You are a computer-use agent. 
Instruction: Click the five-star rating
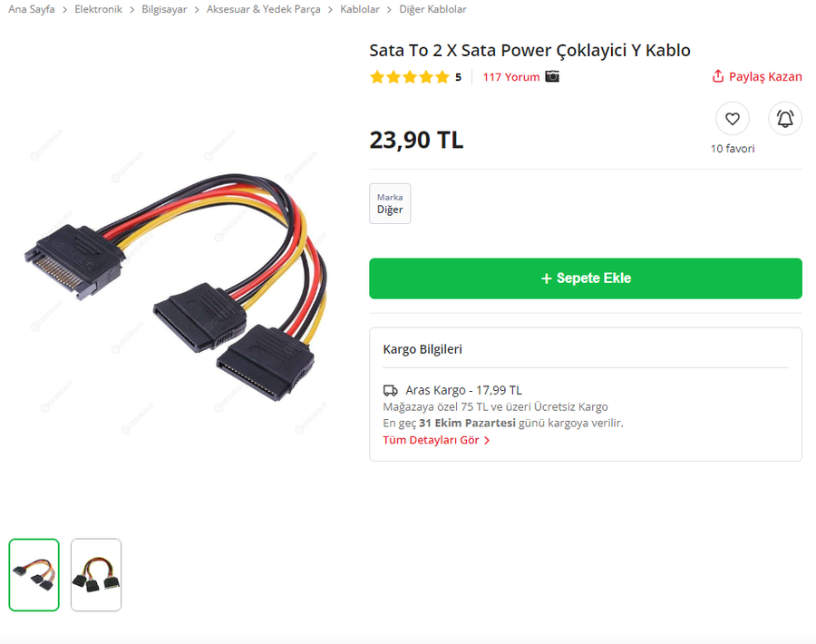pyautogui.click(x=410, y=77)
